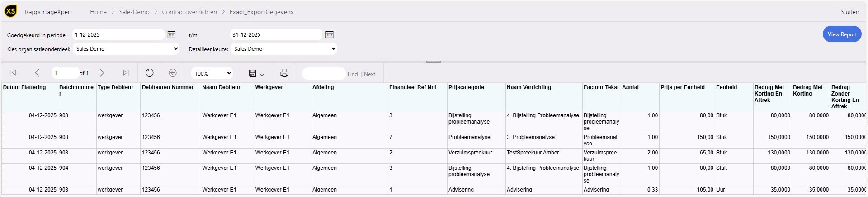Image resolution: width=868 pixels, height=197 pixels.
Task: Click the RapportageXpert XS logo icon
Action: [11, 11]
